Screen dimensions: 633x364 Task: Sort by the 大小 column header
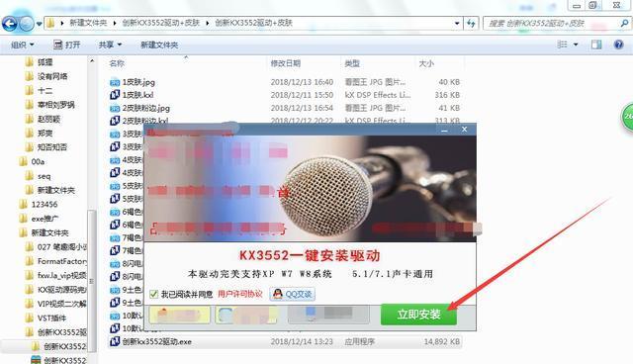click(x=426, y=63)
